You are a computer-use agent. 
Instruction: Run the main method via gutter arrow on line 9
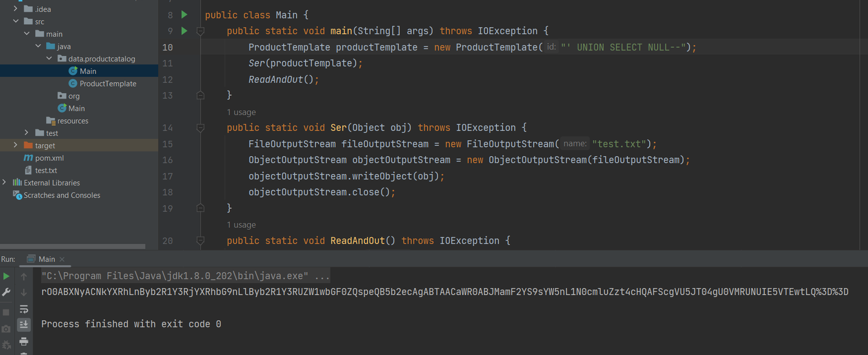tap(184, 31)
